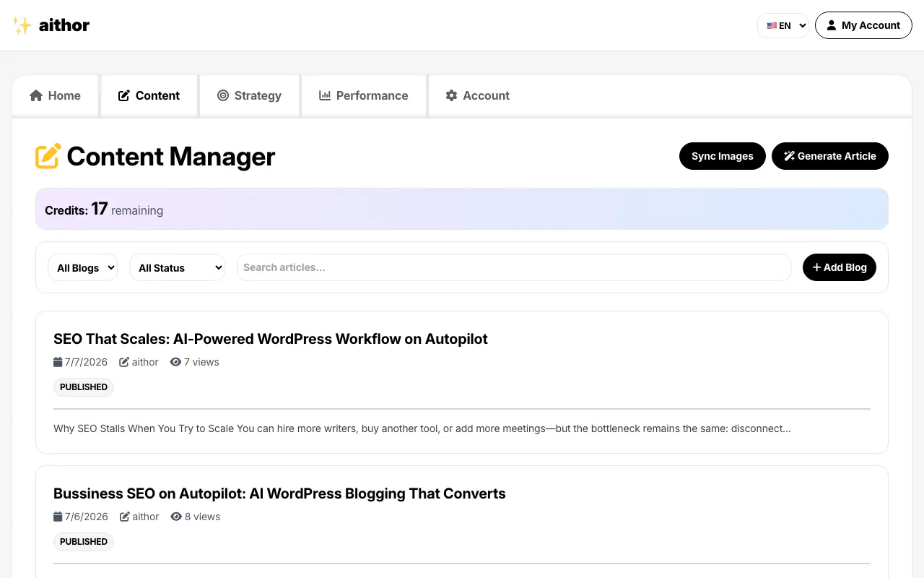
Task: Click the 7/6/2026 date text
Action: coord(86,517)
